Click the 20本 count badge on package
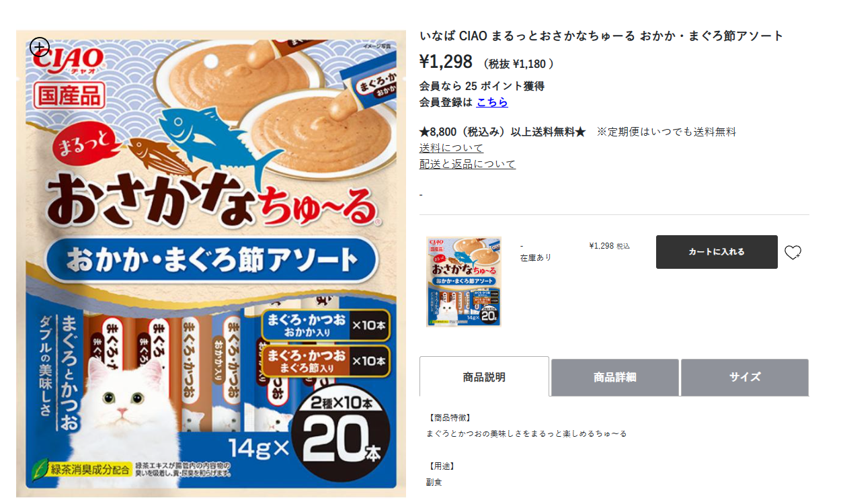841x504 pixels. 346,440
